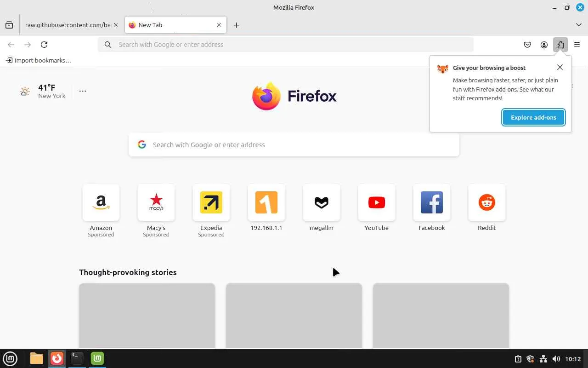Image resolution: width=588 pixels, height=368 pixels.
Task: Click the Explore add-ons button
Action: (533, 117)
